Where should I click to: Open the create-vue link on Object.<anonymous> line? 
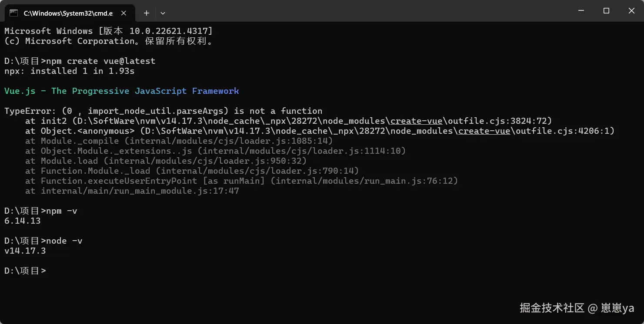(x=484, y=131)
